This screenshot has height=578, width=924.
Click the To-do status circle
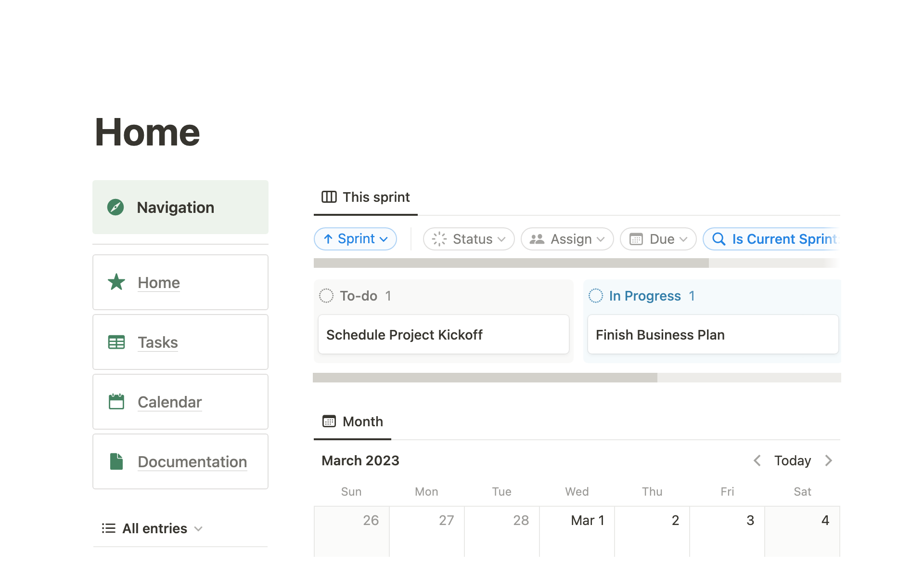(326, 296)
